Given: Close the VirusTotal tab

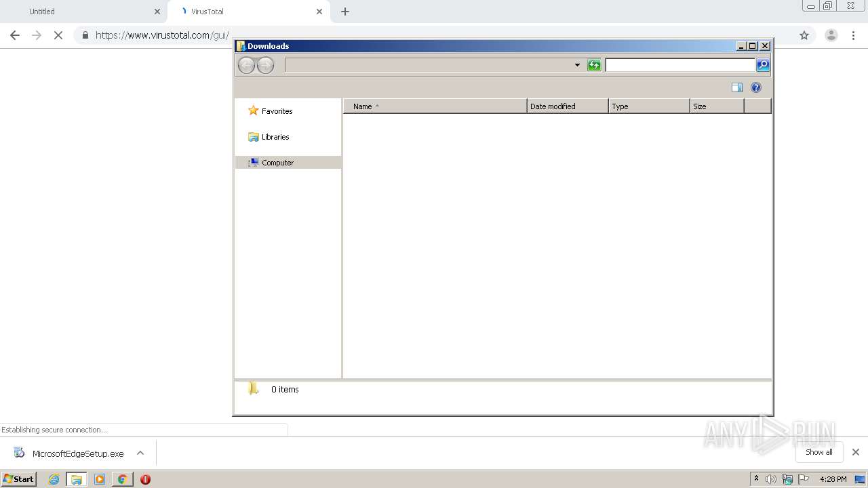Looking at the screenshot, I should coord(319,12).
